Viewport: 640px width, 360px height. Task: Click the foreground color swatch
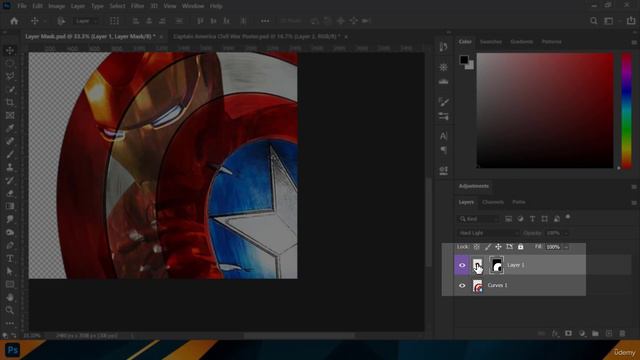(464, 60)
